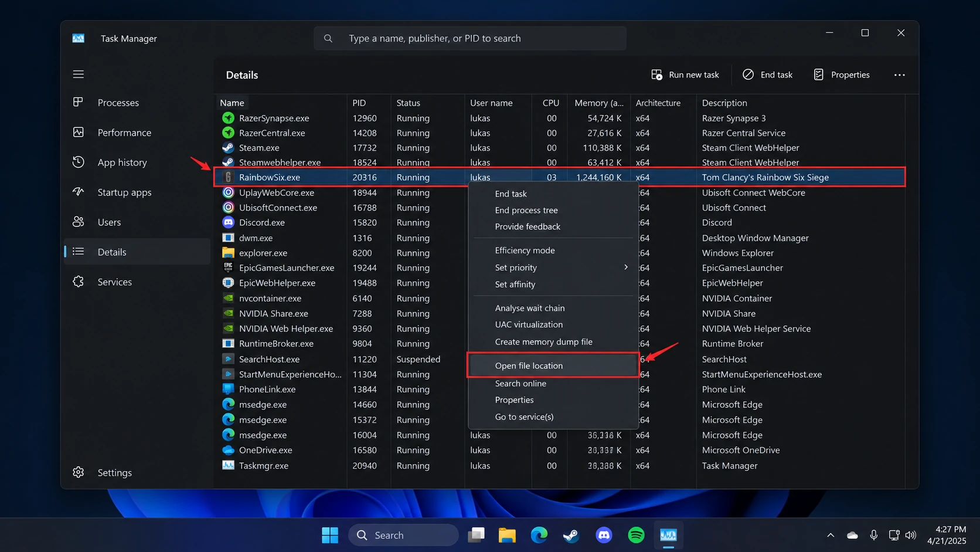
Task: Open Services via its puzzle icon
Action: (78, 282)
